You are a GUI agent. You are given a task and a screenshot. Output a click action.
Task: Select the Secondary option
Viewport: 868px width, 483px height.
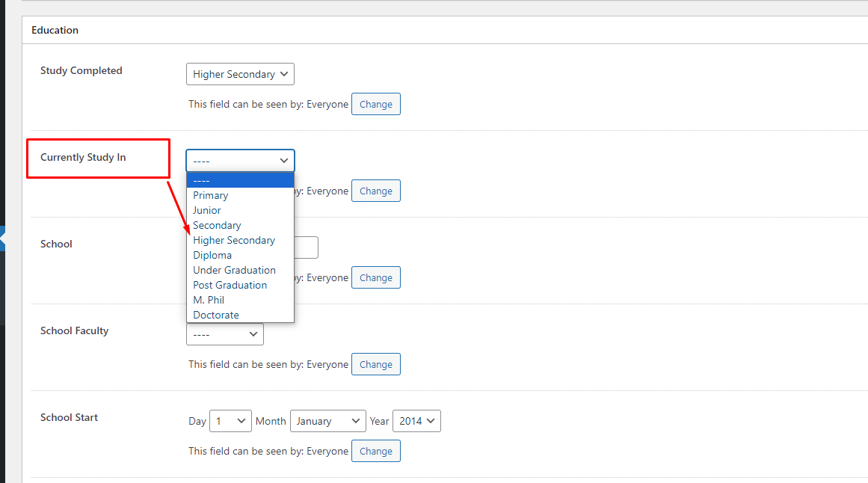click(217, 225)
